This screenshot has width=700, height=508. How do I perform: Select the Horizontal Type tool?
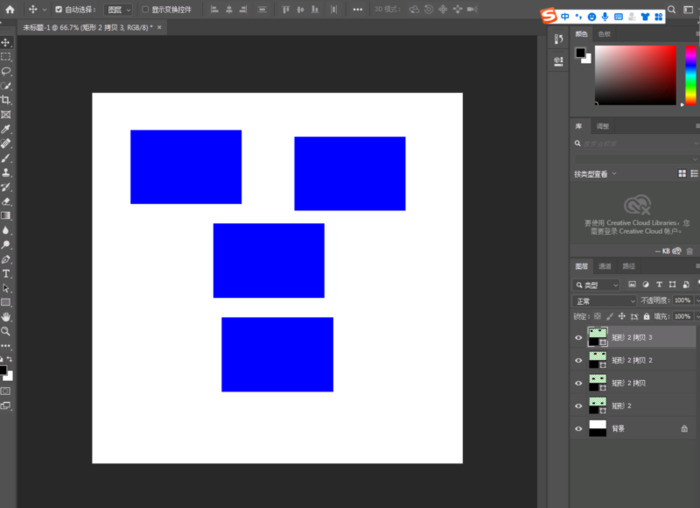point(6,273)
